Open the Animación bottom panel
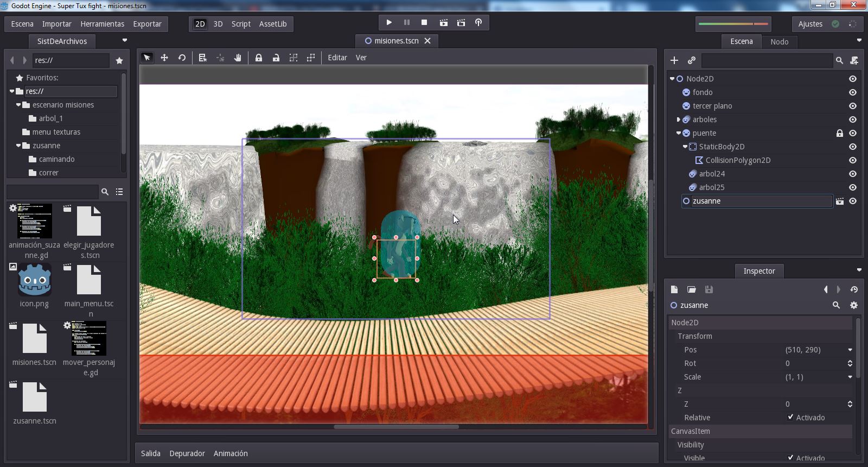Screen dimensions: 868x467 (231, 453)
